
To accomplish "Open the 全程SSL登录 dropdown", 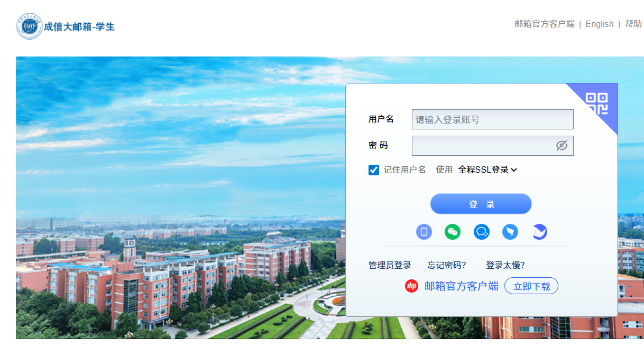I will 487,170.
